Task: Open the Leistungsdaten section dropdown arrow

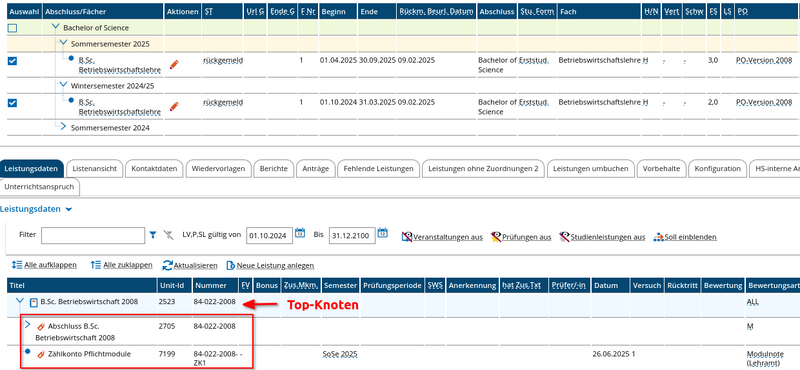Action: (69, 210)
